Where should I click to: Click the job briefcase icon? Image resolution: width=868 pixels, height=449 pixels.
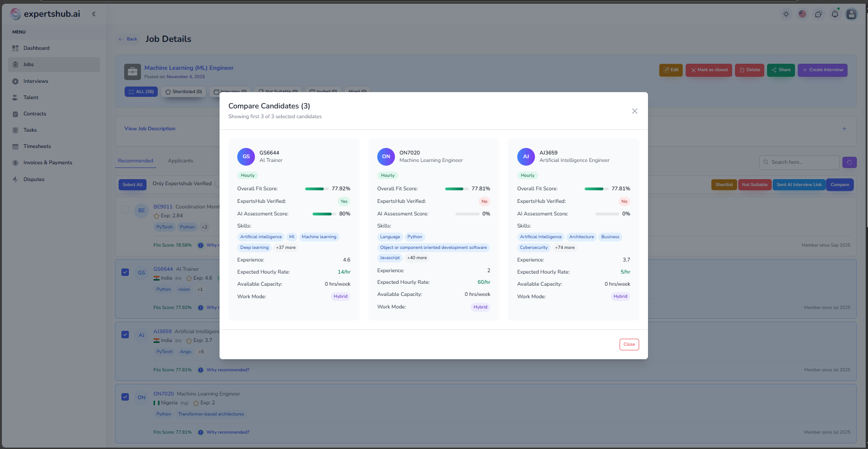pyautogui.click(x=133, y=72)
